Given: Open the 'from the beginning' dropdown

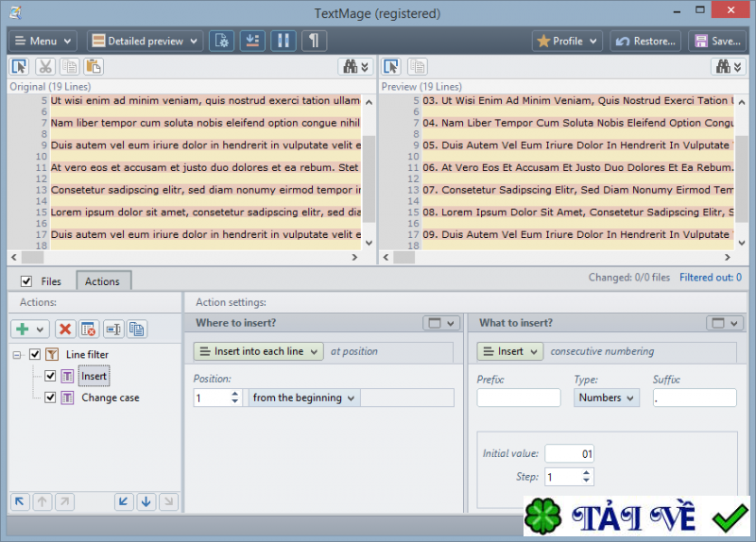Looking at the screenshot, I should click(x=303, y=398).
